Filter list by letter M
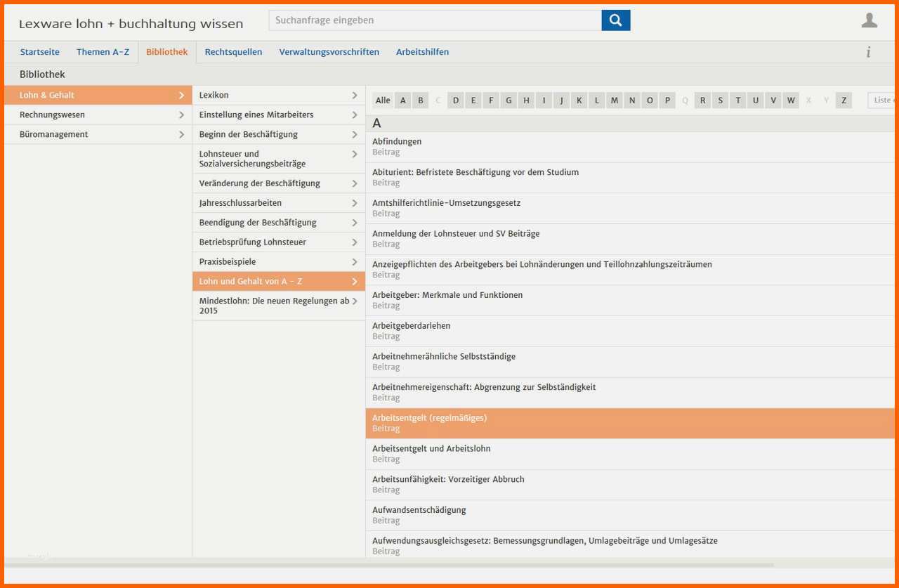Viewport: 899px width, 588px height. pyautogui.click(x=615, y=100)
